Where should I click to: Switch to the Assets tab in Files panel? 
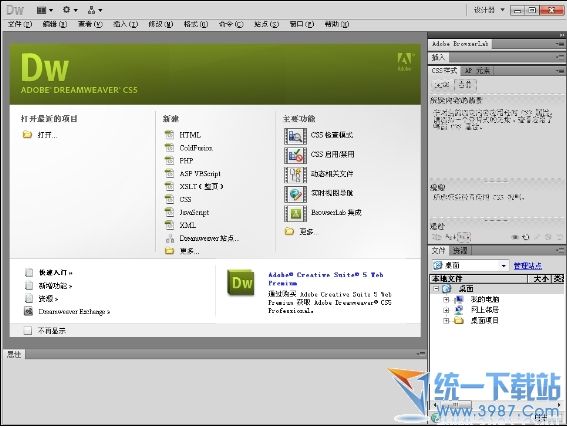[x=460, y=250]
